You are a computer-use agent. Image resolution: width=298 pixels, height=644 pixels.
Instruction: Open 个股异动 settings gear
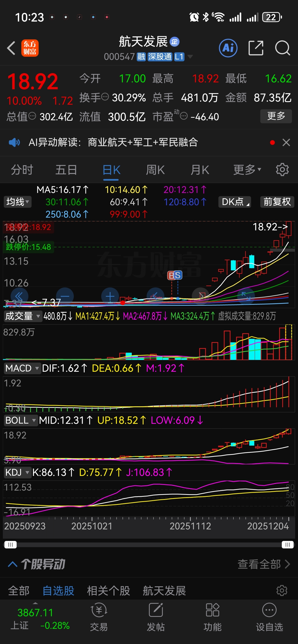pos(282,590)
